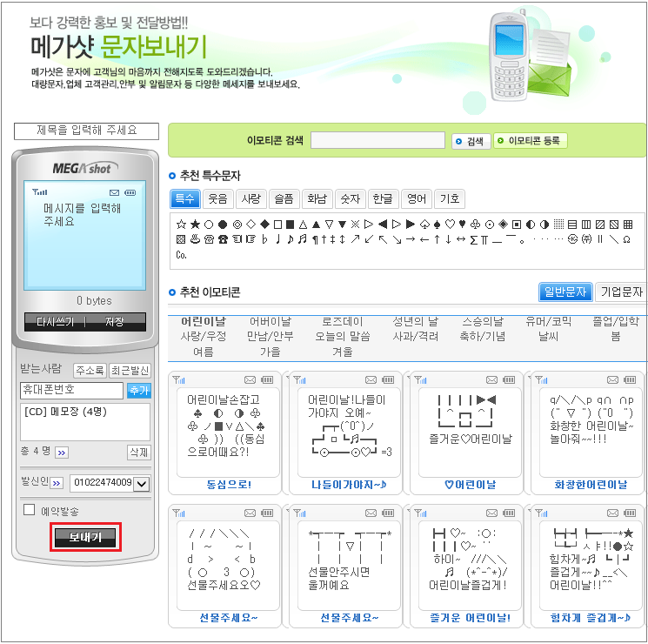The width and height of the screenshot is (648, 644).
Task: Enable the 예약발송 scheduled send checkbox
Action: click(x=30, y=510)
